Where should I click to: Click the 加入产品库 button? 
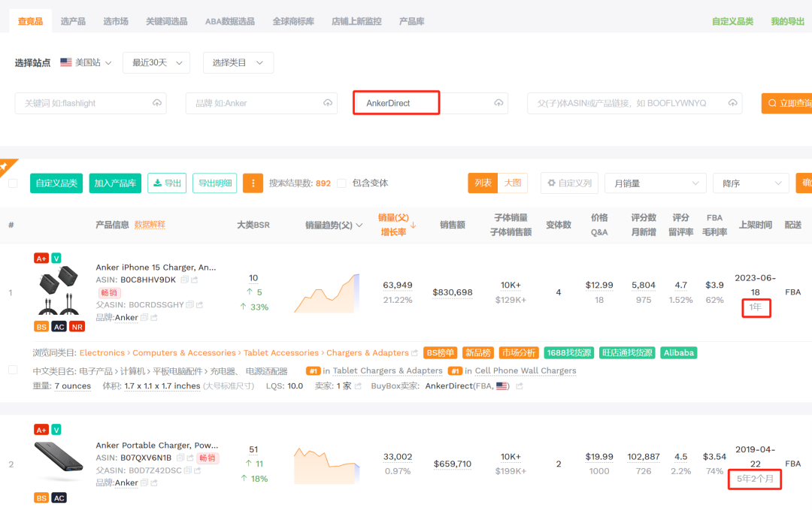[115, 183]
